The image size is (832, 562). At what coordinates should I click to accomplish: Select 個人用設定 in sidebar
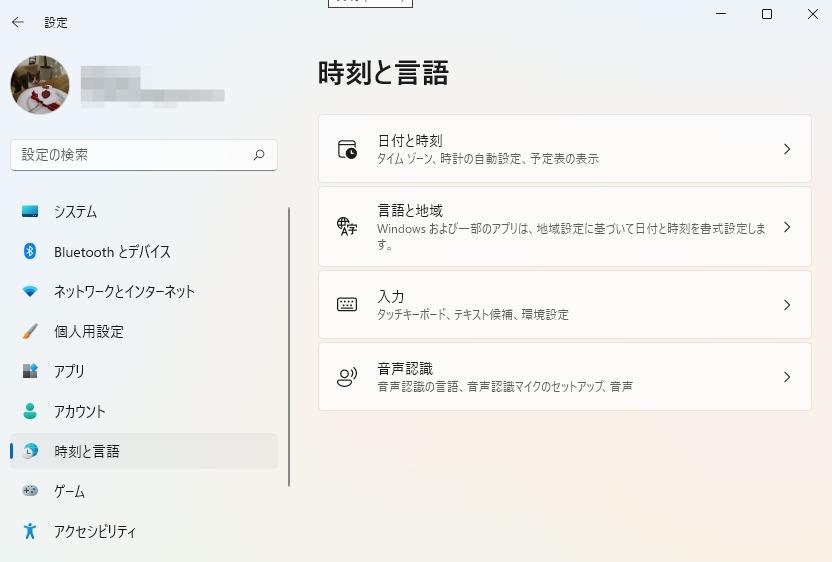144,331
